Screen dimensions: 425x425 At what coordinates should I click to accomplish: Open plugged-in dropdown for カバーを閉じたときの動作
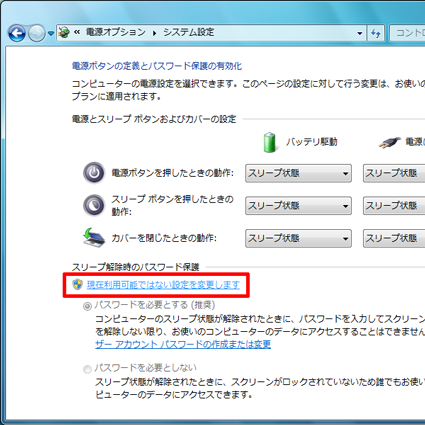click(x=394, y=238)
